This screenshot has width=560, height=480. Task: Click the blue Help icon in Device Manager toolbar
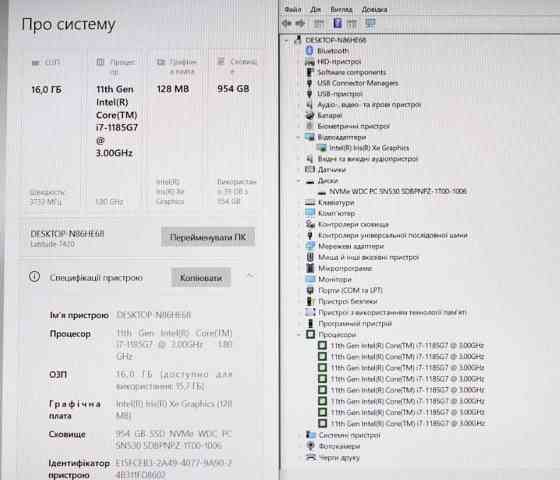(337, 24)
